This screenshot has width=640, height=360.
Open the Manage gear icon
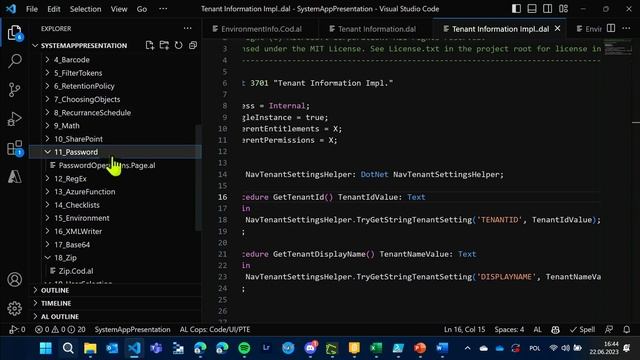pos(15,309)
